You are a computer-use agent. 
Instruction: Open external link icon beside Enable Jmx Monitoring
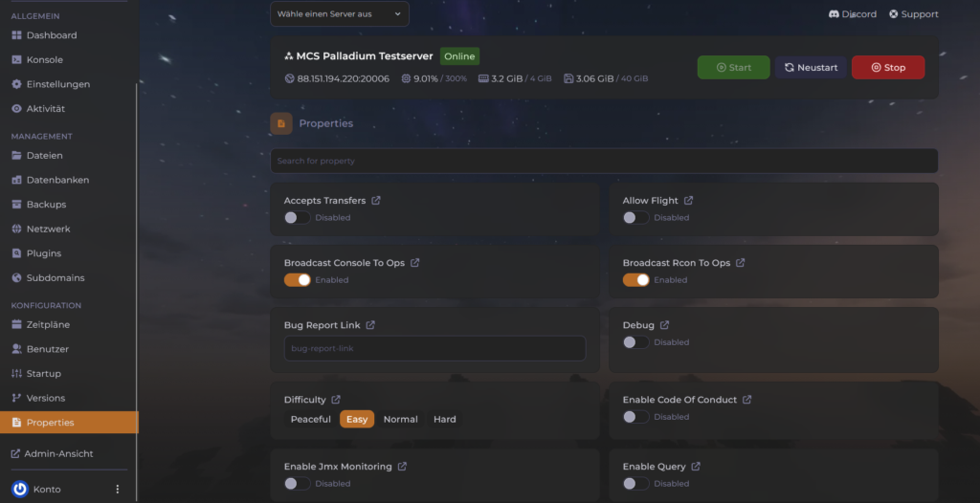[x=403, y=466]
